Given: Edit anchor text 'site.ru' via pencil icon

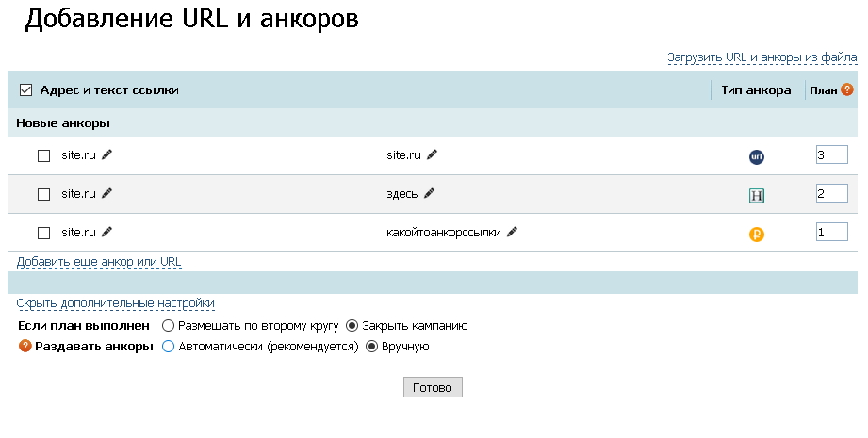Looking at the screenshot, I should point(432,154).
